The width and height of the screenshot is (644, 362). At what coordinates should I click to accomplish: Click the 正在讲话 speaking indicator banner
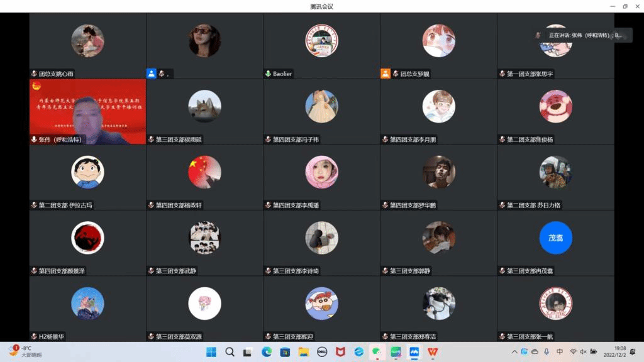click(579, 35)
